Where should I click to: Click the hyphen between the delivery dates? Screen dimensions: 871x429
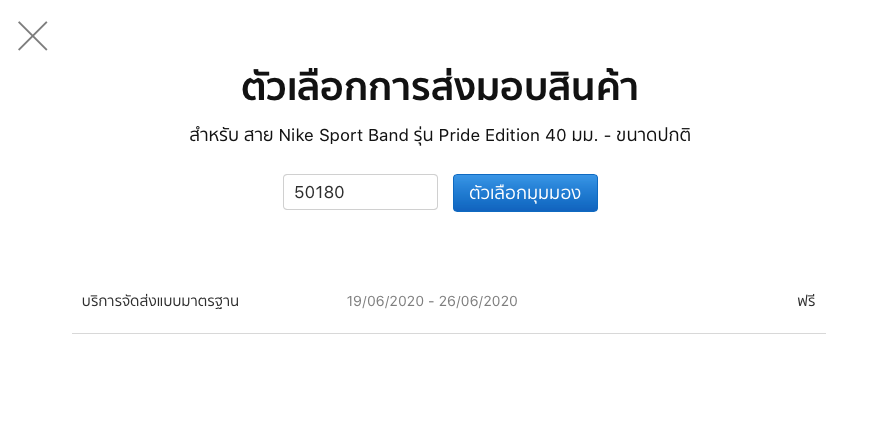pos(432,301)
